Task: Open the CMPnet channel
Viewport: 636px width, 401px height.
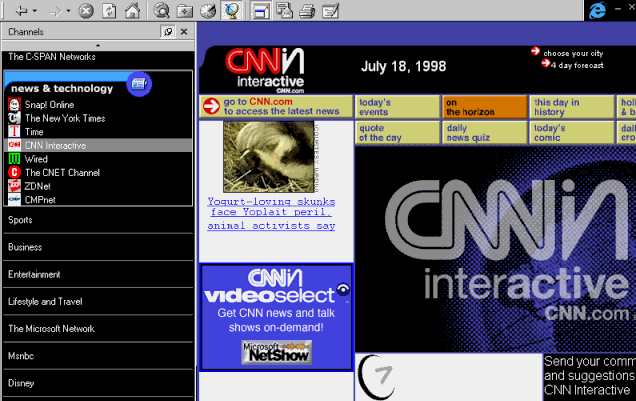Action: tap(40, 200)
